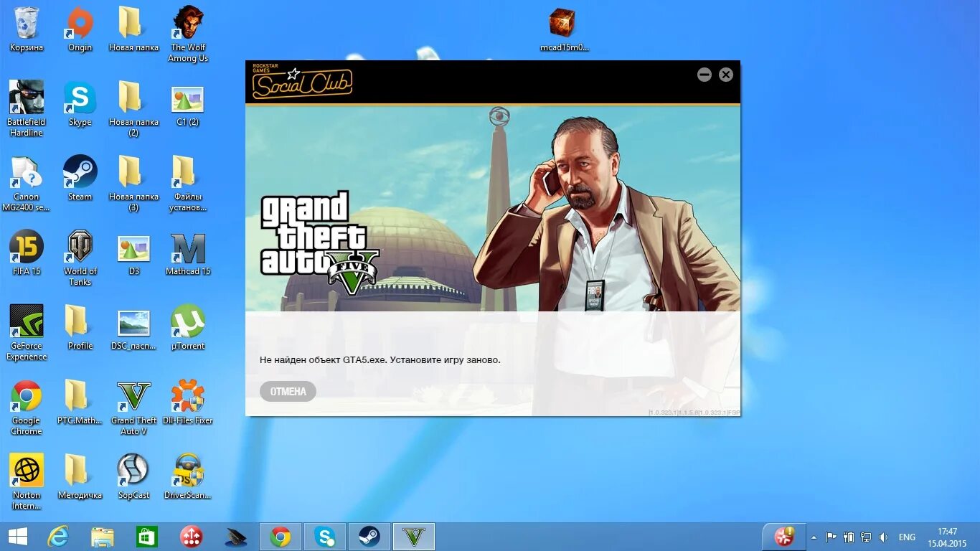The image size is (980, 551).
Task: Click the Отмена button in Social Club dialog
Action: pyautogui.click(x=288, y=391)
